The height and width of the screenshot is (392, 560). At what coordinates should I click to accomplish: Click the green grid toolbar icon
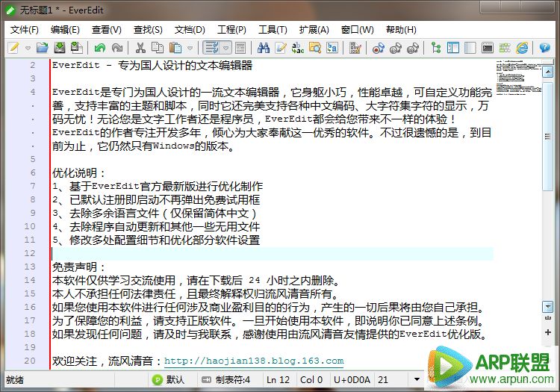click(505, 48)
